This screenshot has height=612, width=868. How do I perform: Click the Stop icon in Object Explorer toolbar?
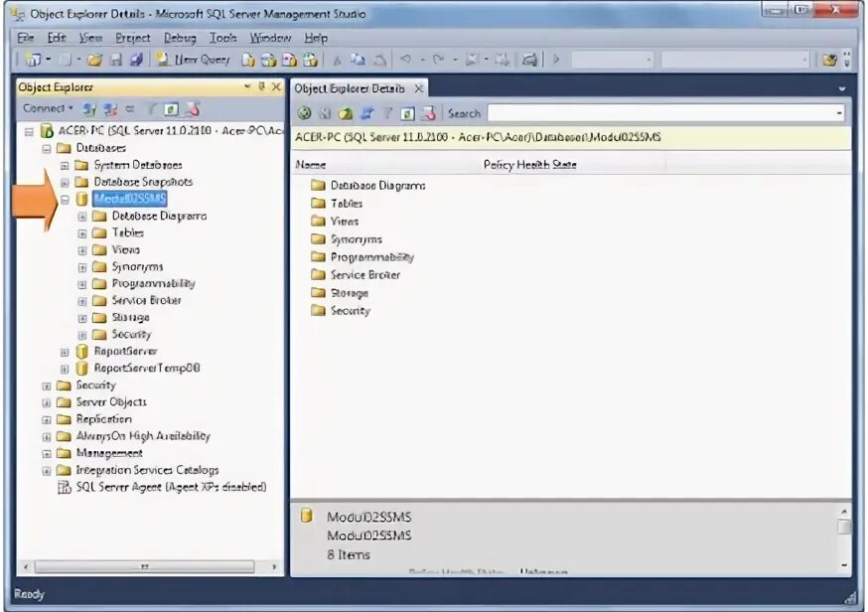130,109
